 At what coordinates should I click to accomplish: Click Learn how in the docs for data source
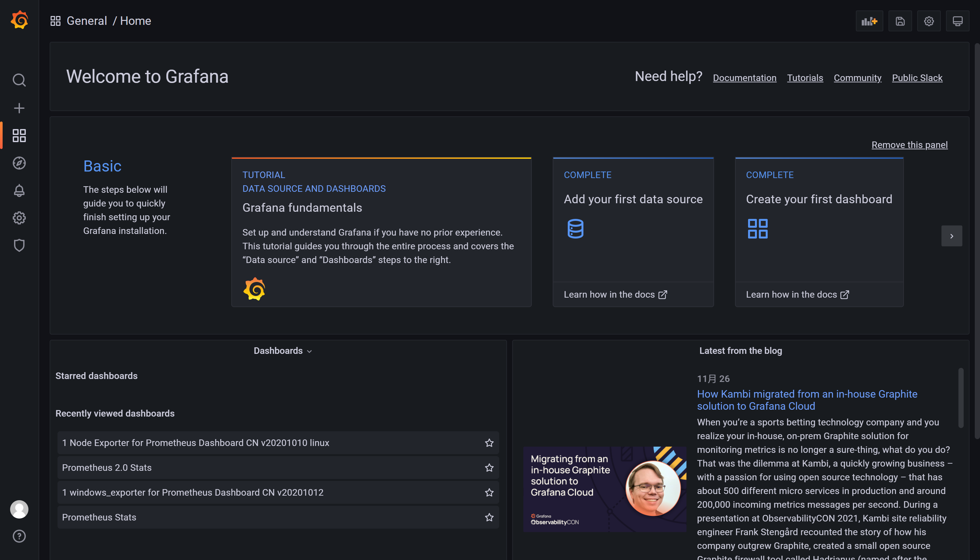pos(615,295)
